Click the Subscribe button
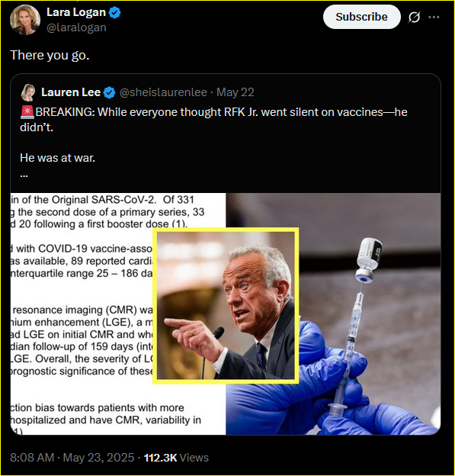The image size is (455, 476). pyautogui.click(x=361, y=17)
